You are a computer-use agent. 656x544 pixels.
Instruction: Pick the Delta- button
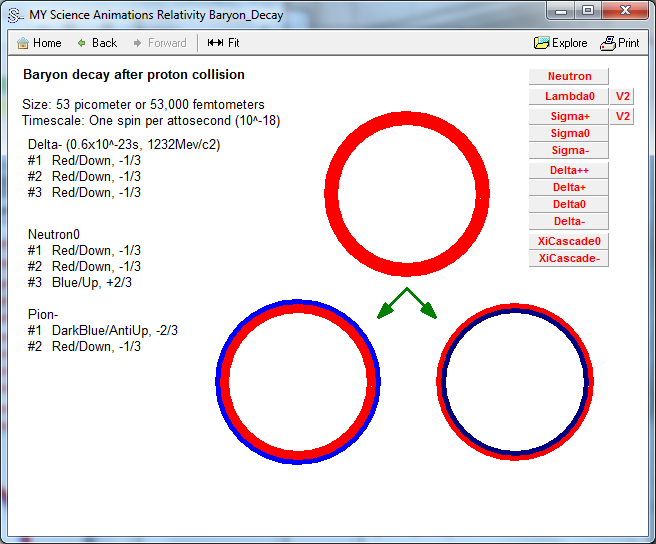click(568, 221)
